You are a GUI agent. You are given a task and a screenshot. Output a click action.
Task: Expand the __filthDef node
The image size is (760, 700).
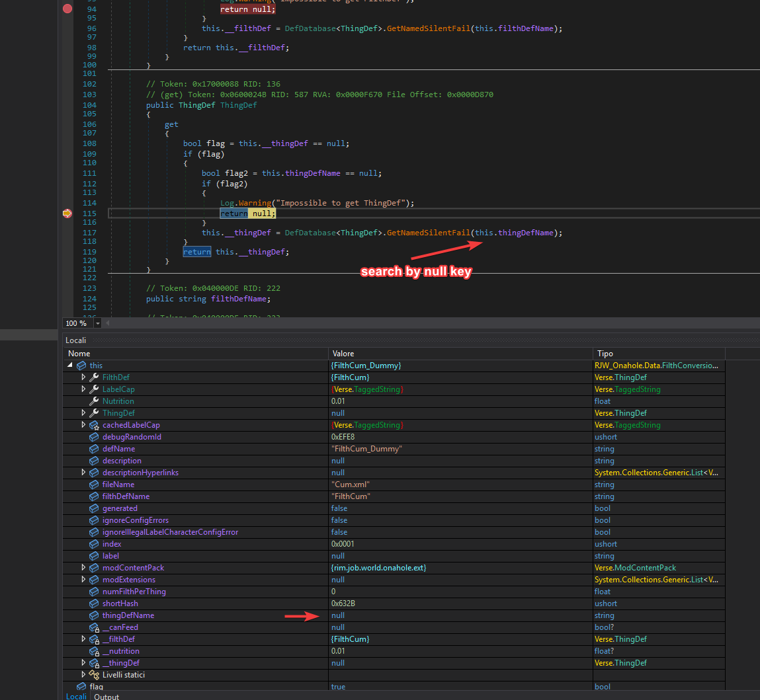coord(83,639)
